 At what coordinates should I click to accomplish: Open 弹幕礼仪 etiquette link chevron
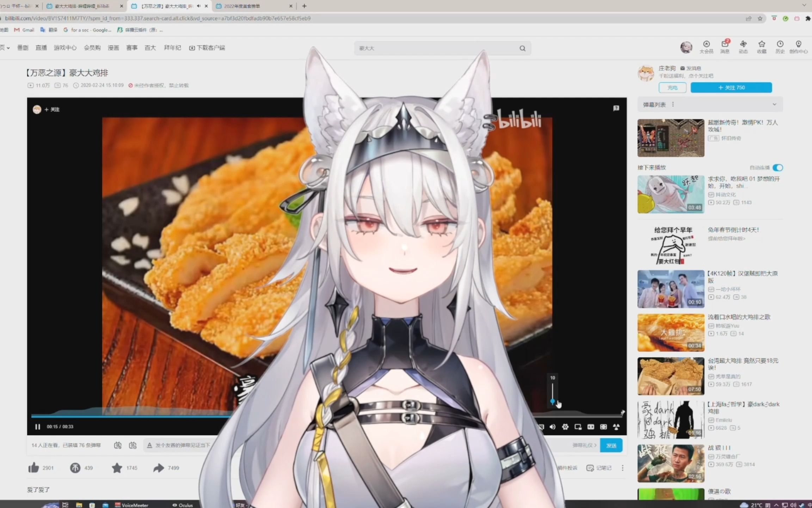(595, 445)
